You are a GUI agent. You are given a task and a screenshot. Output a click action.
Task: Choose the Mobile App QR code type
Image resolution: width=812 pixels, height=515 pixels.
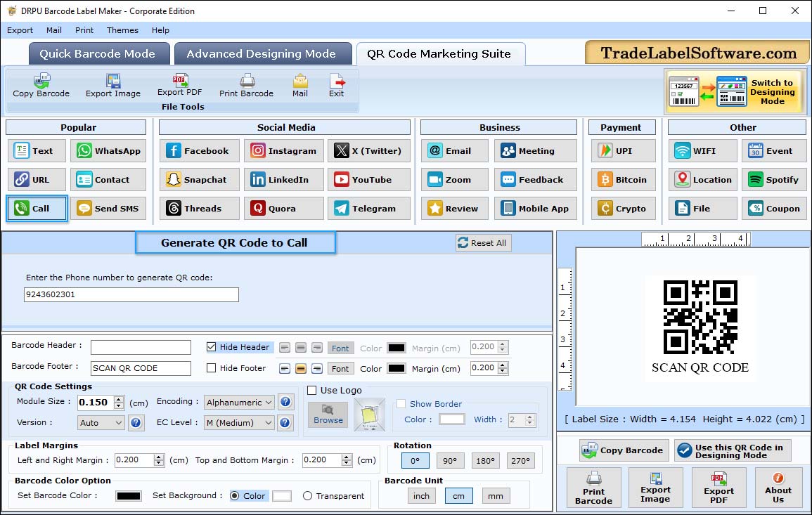[536, 209]
